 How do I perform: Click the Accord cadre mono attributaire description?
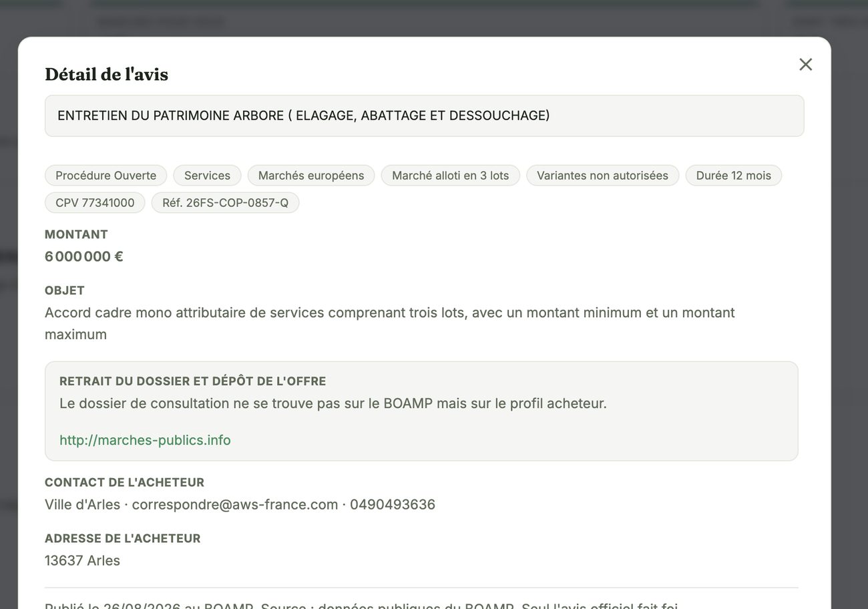pos(390,323)
